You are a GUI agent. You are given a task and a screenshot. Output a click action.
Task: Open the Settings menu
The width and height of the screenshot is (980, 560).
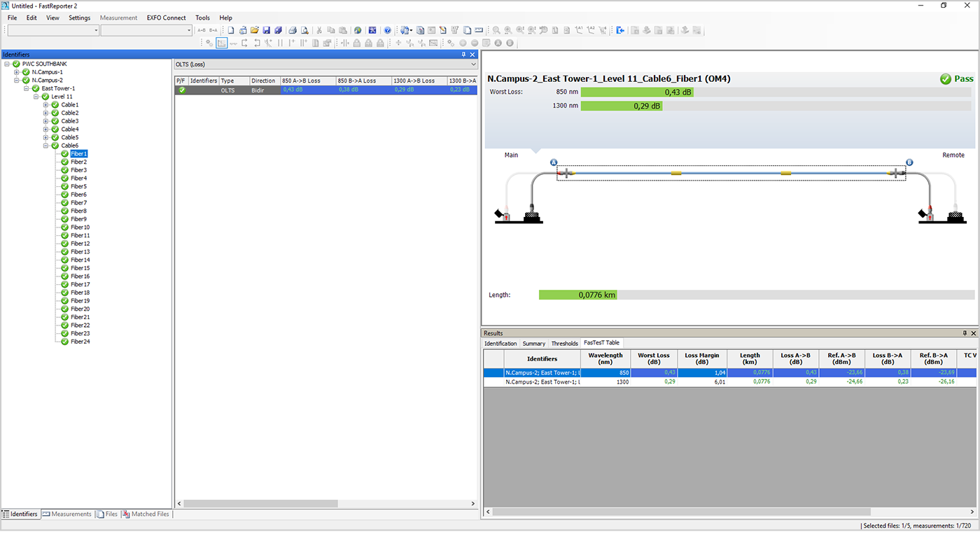click(79, 17)
